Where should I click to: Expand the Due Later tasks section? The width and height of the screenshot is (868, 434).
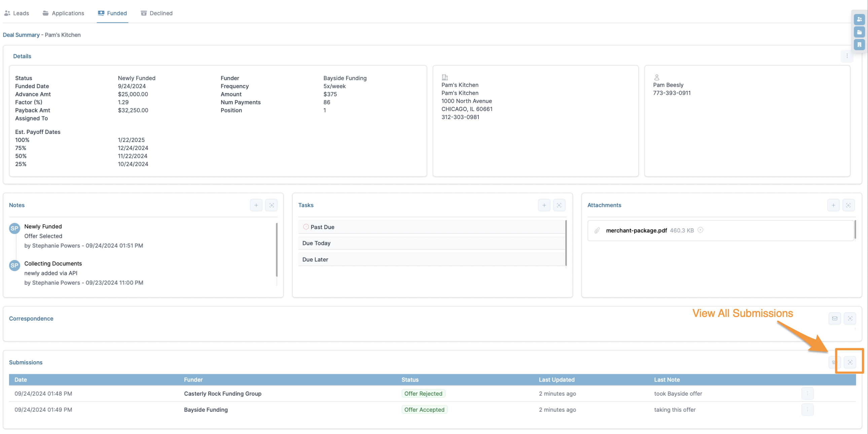(315, 259)
